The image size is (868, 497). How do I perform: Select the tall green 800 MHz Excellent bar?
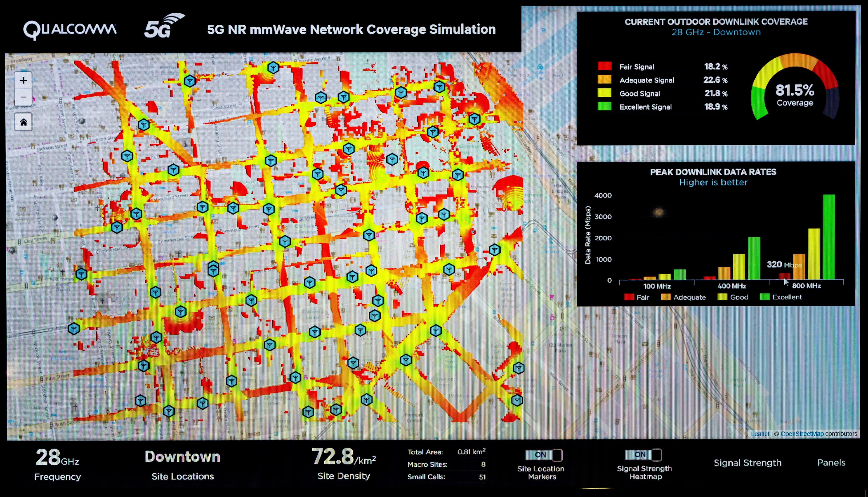(x=828, y=237)
